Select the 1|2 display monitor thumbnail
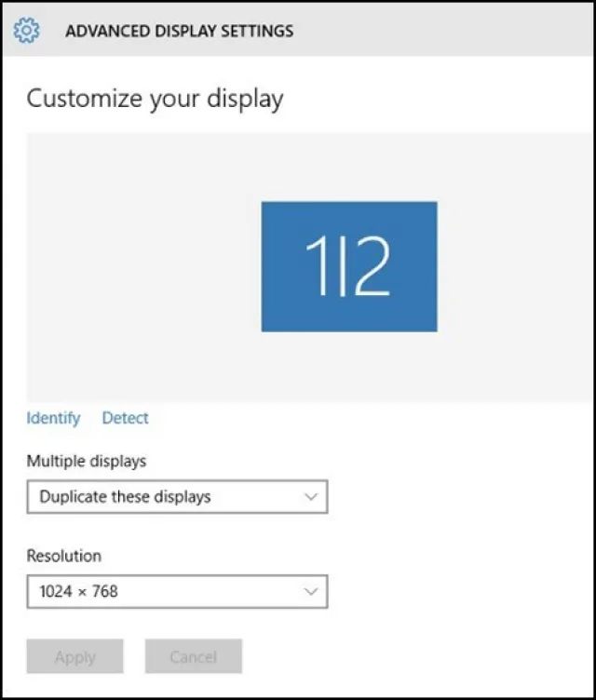596x700 pixels. (349, 266)
